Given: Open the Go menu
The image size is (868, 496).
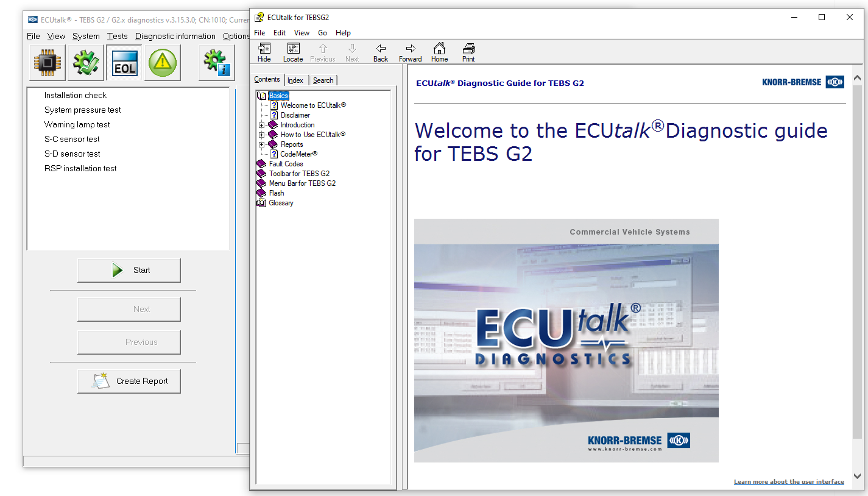Looking at the screenshot, I should (323, 33).
